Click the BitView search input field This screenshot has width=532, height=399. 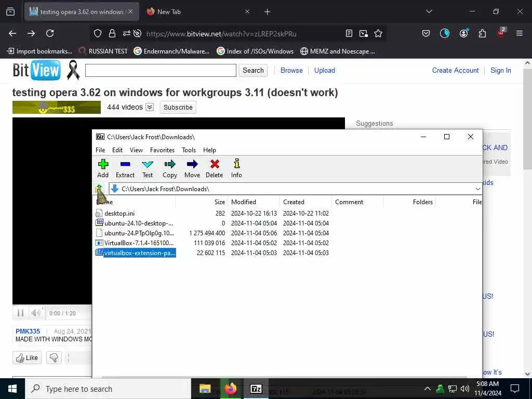(x=161, y=70)
